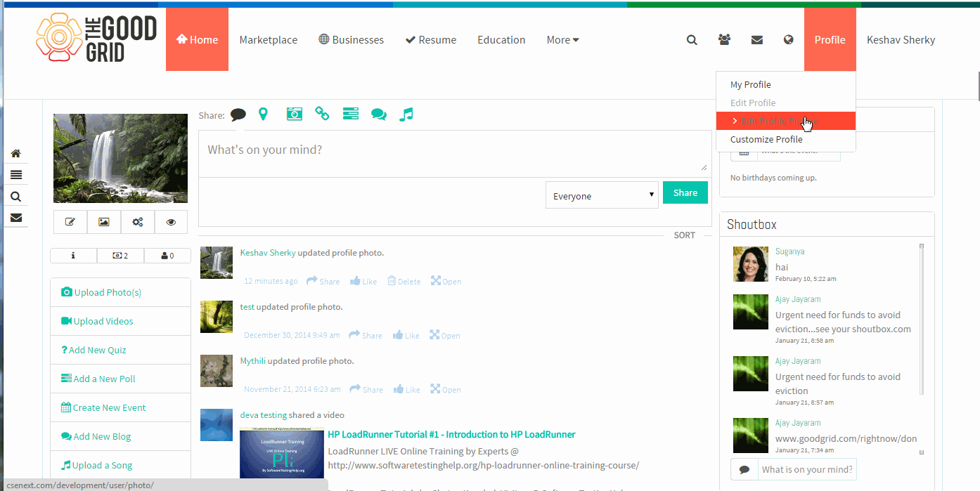Open the Resume menu item
The image size is (980, 491).
click(431, 40)
